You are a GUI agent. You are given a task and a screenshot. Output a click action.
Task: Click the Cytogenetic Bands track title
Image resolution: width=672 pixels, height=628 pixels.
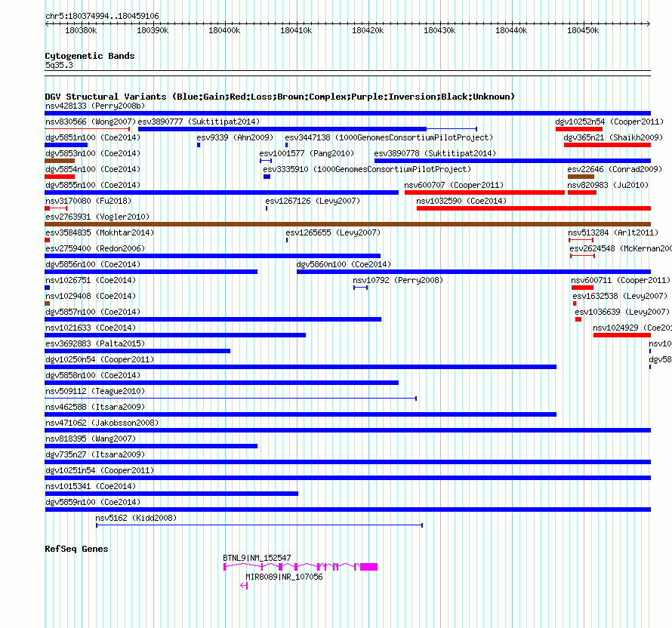pyautogui.click(x=90, y=56)
